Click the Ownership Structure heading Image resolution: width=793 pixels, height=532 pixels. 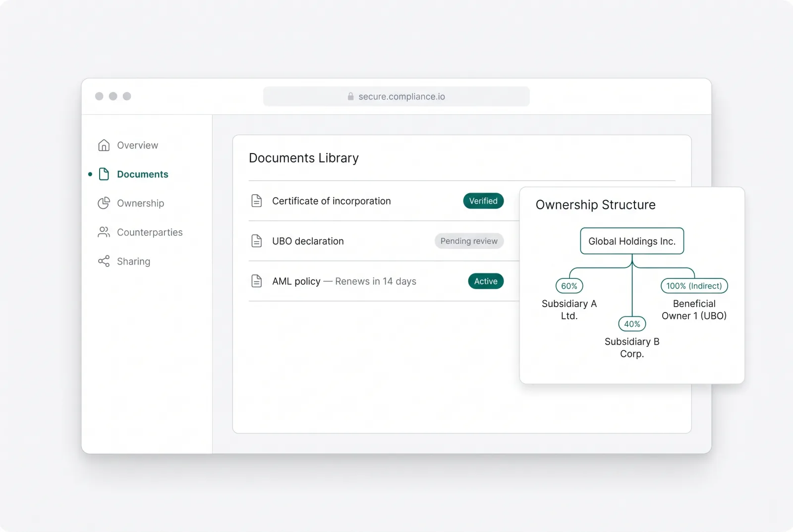click(x=595, y=205)
